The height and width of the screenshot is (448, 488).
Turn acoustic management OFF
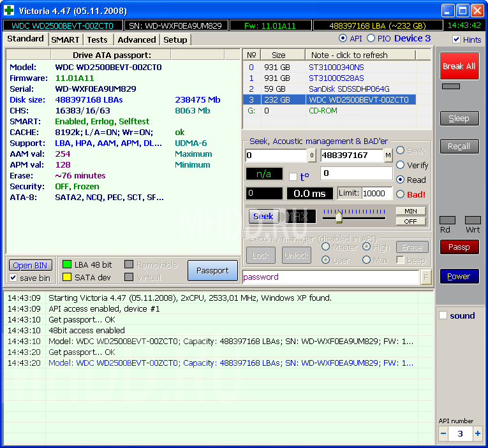point(411,221)
